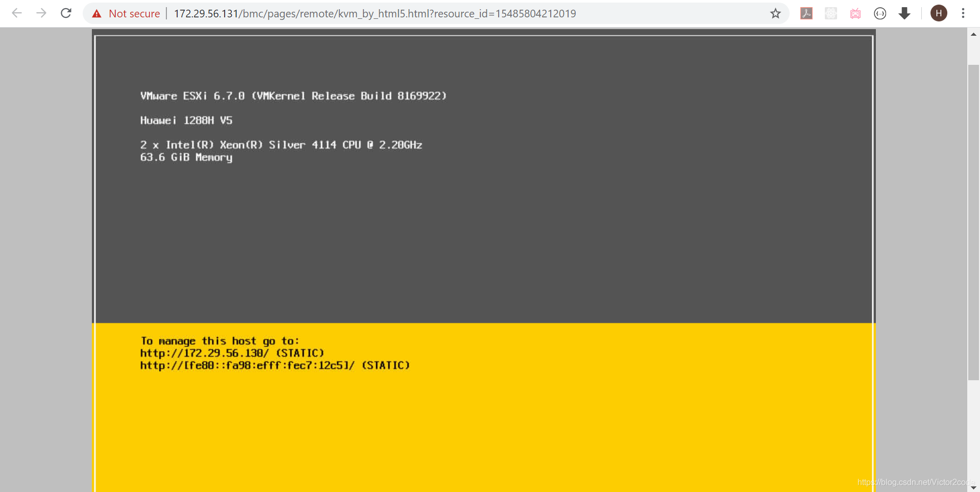This screenshot has width=980, height=492.
Task: Click the VMware ESXi 6.7.0 version line
Action: pos(293,96)
